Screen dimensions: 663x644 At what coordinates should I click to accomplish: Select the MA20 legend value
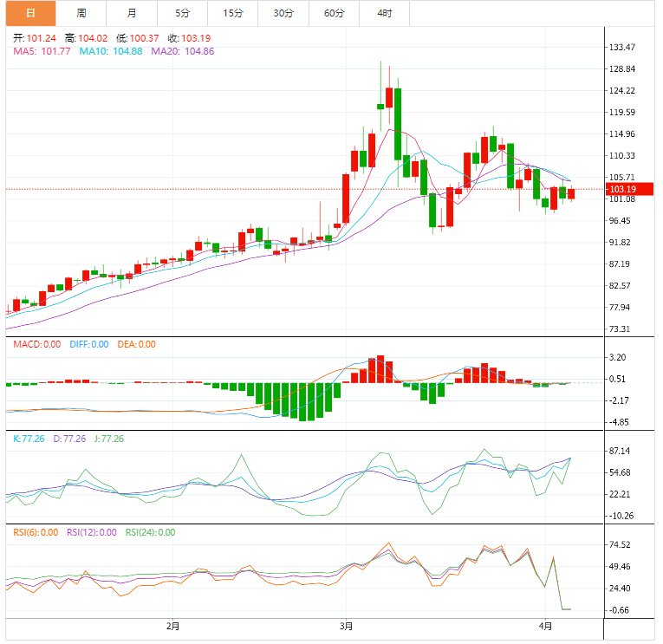(183, 52)
